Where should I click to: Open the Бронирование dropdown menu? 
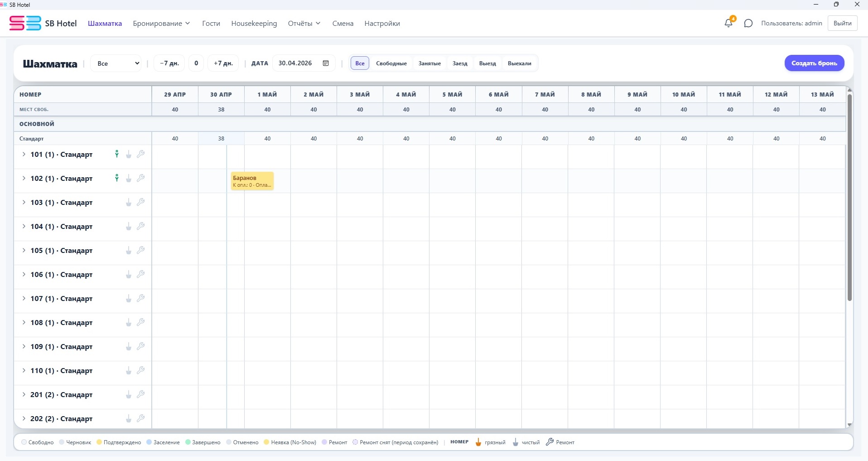pos(161,24)
